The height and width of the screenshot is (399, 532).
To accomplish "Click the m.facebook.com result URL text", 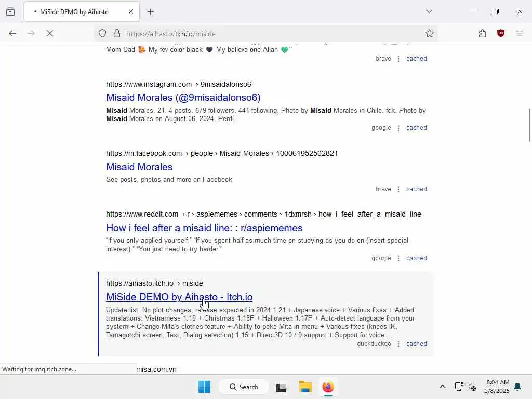I will (x=221, y=153).
